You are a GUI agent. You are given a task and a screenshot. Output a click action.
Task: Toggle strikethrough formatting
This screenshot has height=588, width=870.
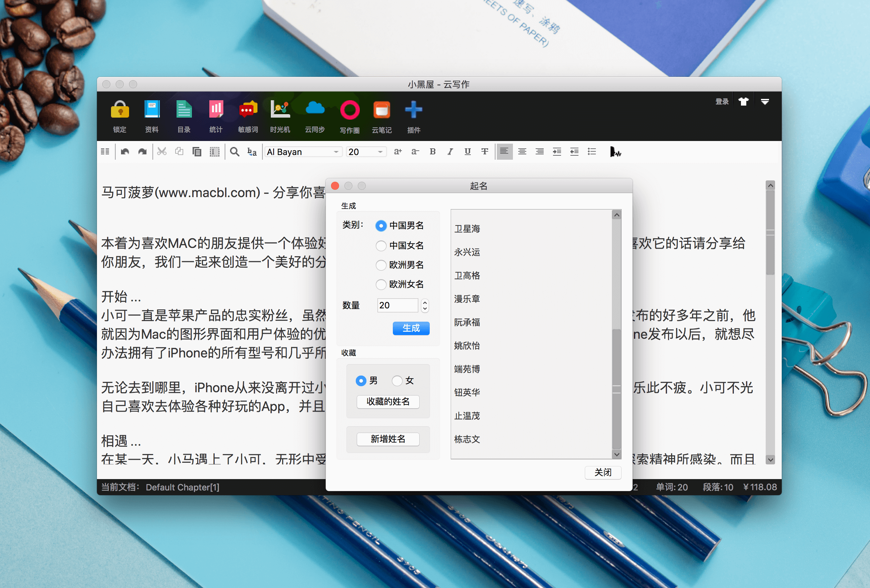click(x=485, y=151)
